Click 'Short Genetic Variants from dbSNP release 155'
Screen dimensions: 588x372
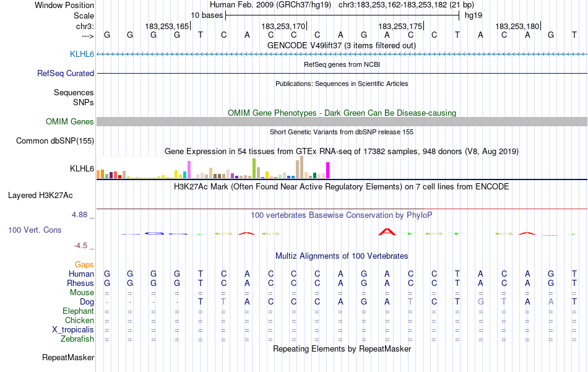[342, 132]
